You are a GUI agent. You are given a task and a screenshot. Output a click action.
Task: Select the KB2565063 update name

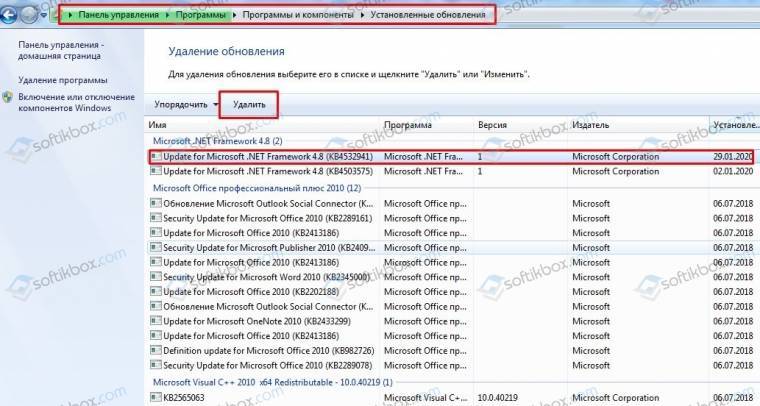[184, 398]
